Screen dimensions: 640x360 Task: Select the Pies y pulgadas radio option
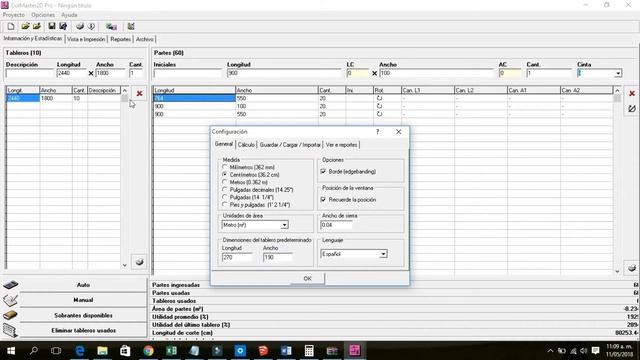coord(224,204)
